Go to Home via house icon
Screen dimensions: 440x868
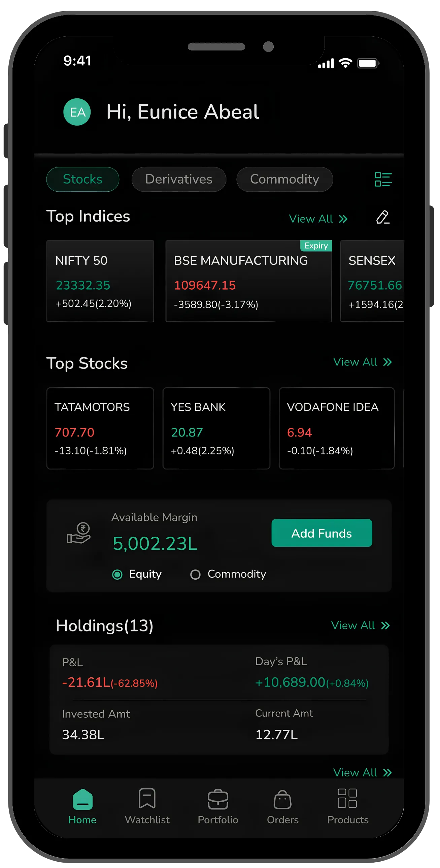coord(82,799)
